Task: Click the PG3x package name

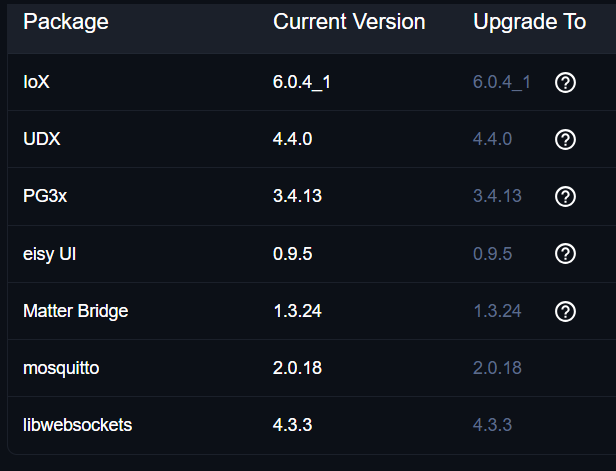Action: [x=45, y=196]
